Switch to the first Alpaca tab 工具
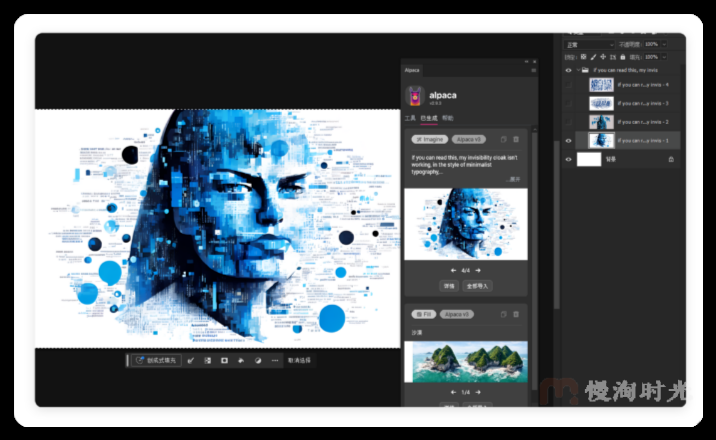 410,118
